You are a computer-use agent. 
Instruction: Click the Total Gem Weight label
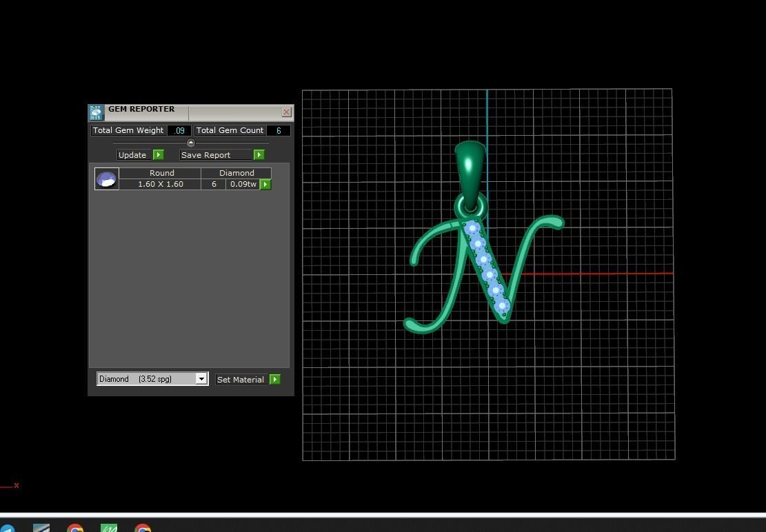(128, 130)
